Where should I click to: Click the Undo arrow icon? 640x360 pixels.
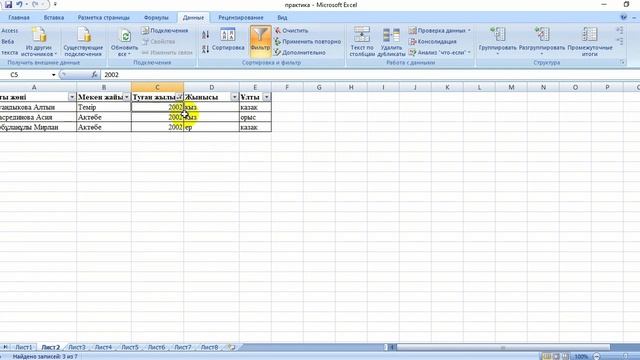click(19, 4)
